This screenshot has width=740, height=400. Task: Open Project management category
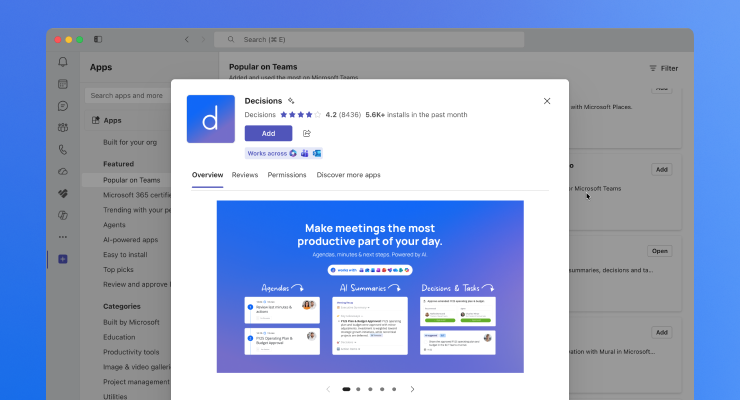[136, 382]
